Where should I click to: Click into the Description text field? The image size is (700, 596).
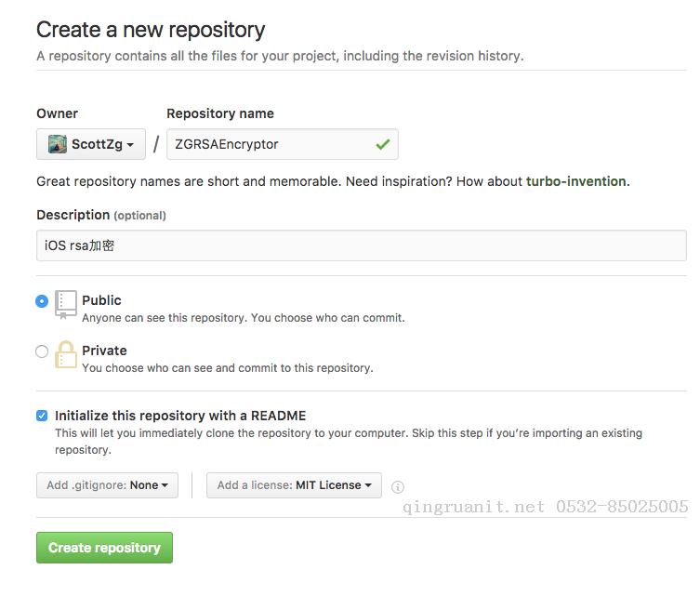361,245
